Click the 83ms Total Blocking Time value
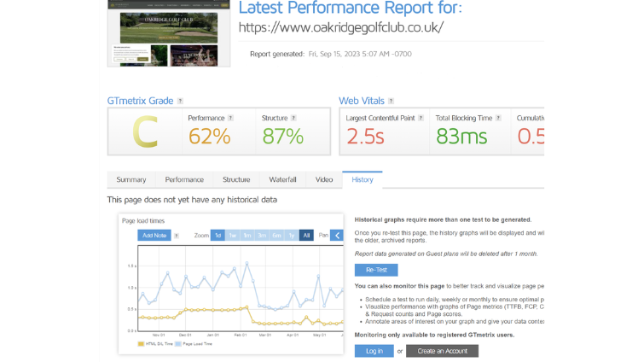The image size is (644, 362). [x=461, y=137]
